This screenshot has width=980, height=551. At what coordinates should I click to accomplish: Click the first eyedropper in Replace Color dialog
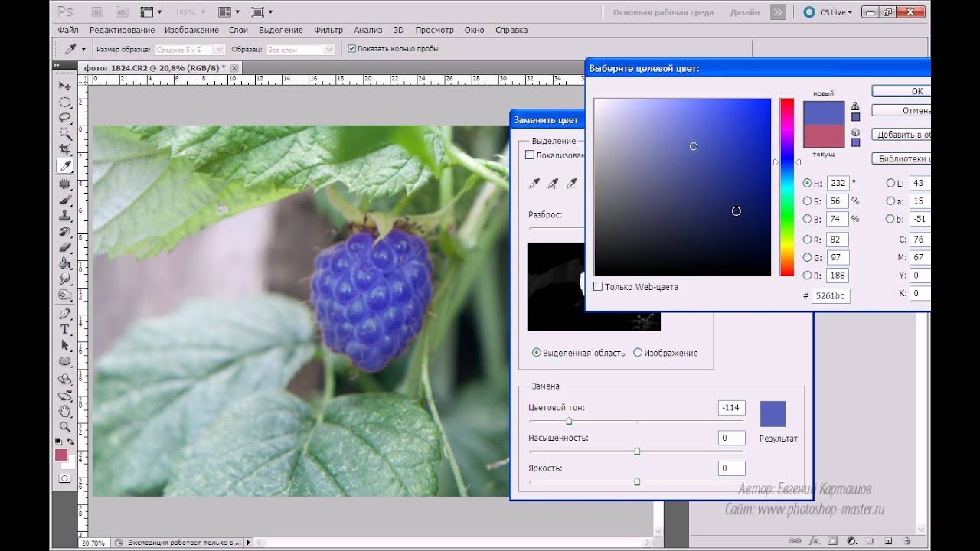pyautogui.click(x=534, y=184)
